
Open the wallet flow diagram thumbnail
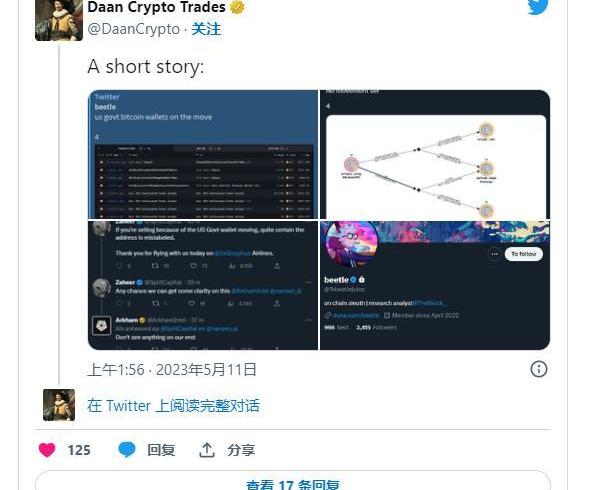point(435,154)
